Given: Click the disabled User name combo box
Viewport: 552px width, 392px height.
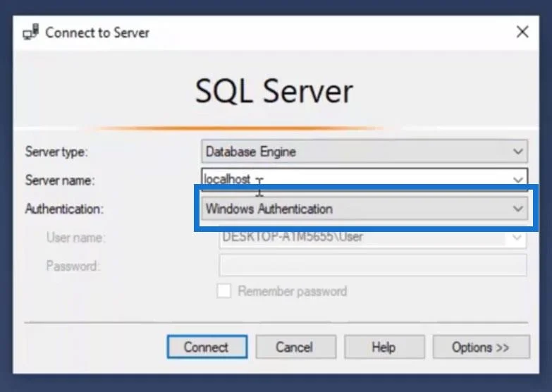Looking at the screenshot, I should tap(373, 238).
